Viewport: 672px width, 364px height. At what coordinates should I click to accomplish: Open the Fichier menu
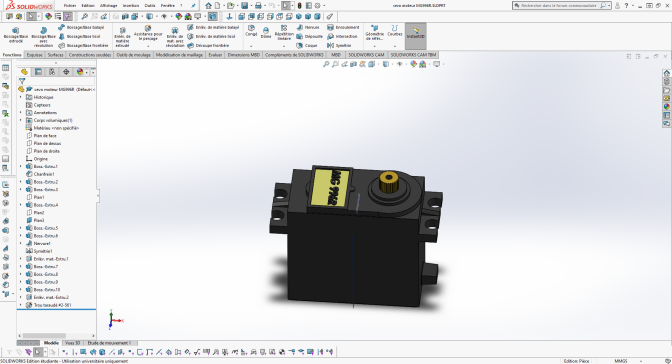click(x=69, y=6)
